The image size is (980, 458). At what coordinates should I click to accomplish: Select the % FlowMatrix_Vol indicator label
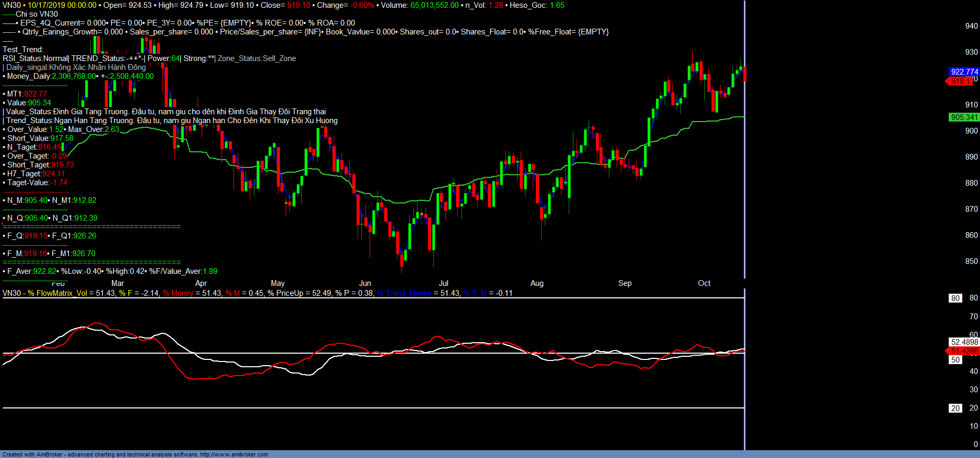click(x=57, y=293)
